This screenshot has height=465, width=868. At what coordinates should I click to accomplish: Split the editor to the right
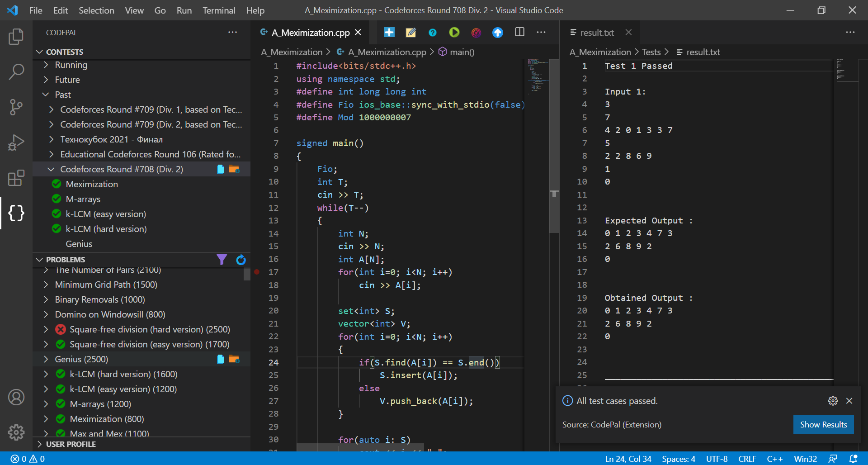click(x=520, y=32)
